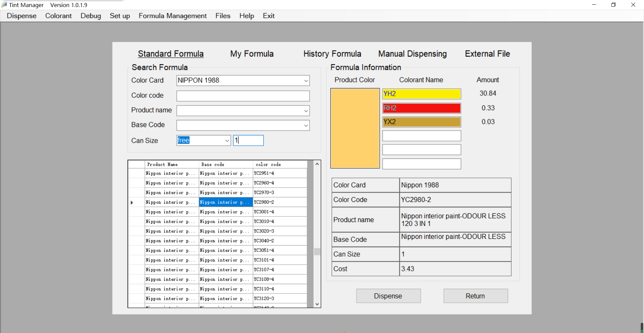Select row with color code YC3040-2

point(217,241)
